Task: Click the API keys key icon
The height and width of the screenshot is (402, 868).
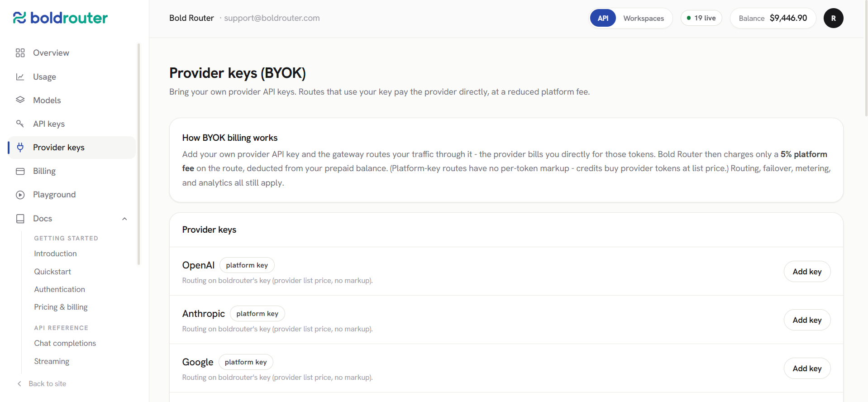Action: [20, 124]
